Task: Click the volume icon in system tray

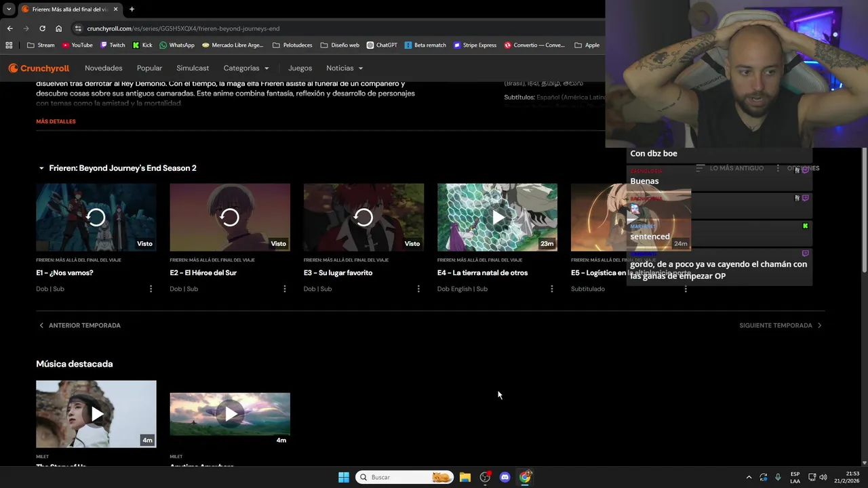Action: point(823,477)
